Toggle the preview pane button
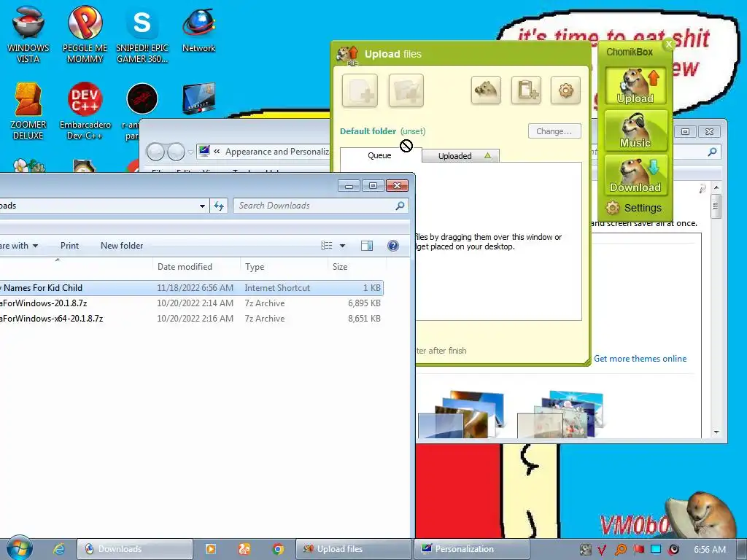This screenshot has height=560, width=747. pyautogui.click(x=367, y=246)
